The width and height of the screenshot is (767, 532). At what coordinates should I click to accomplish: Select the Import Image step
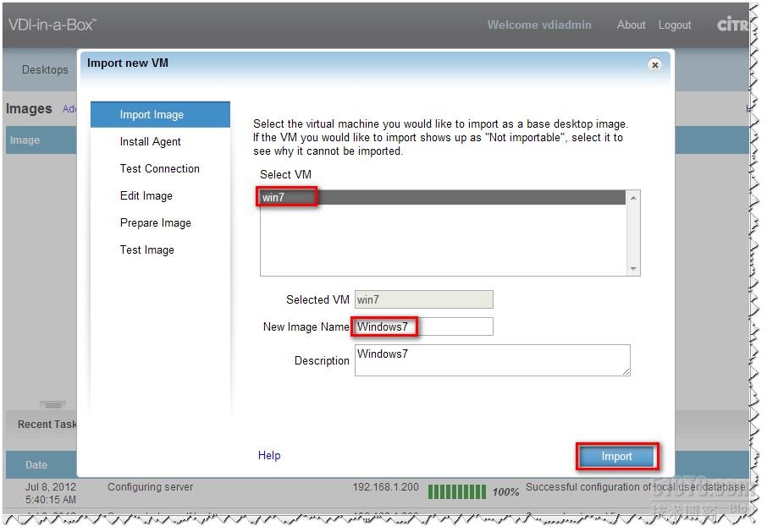click(160, 114)
